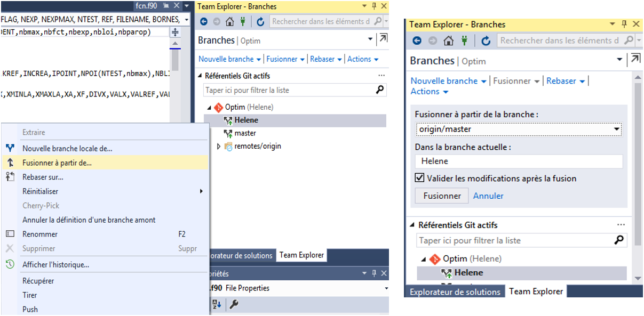Toggle Valider les modifications après la fusion
This screenshot has width=644, height=316.
[x=420, y=179]
